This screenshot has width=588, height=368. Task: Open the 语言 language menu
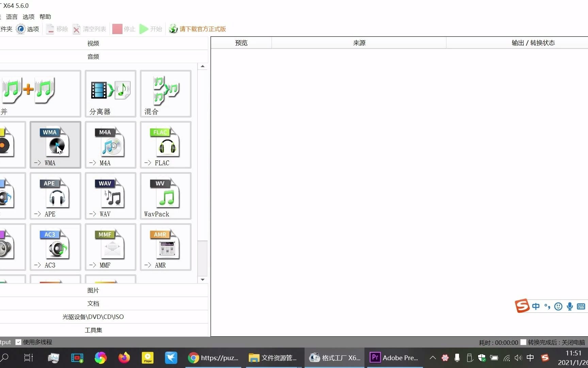coord(11,17)
